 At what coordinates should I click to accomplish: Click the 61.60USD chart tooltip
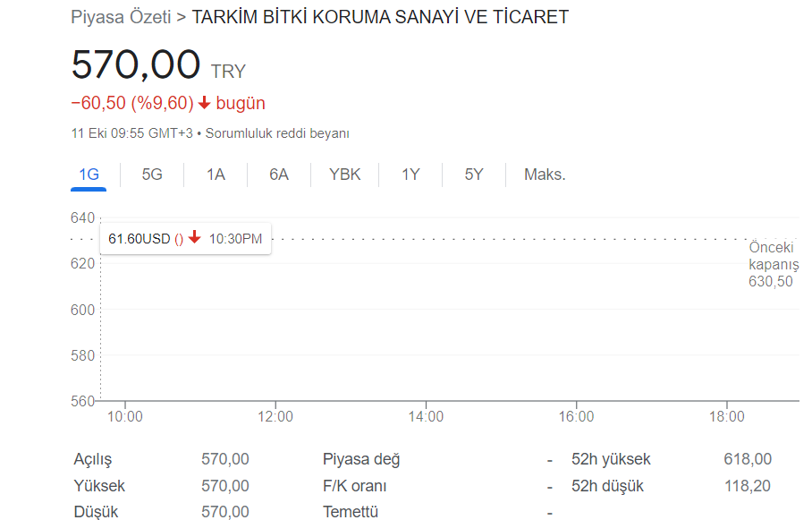[x=185, y=238]
